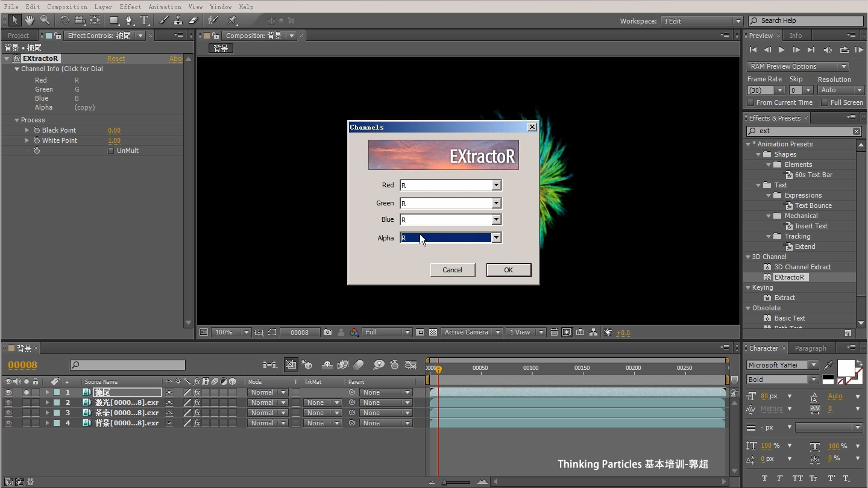Expand layer 2 激光 properties
This screenshot has height=488, width=868.
47,402
